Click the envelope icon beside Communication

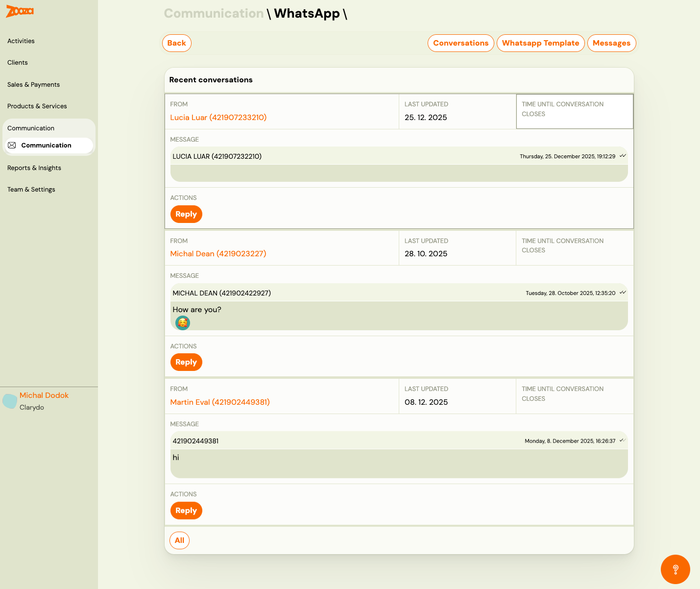(12, 146)
